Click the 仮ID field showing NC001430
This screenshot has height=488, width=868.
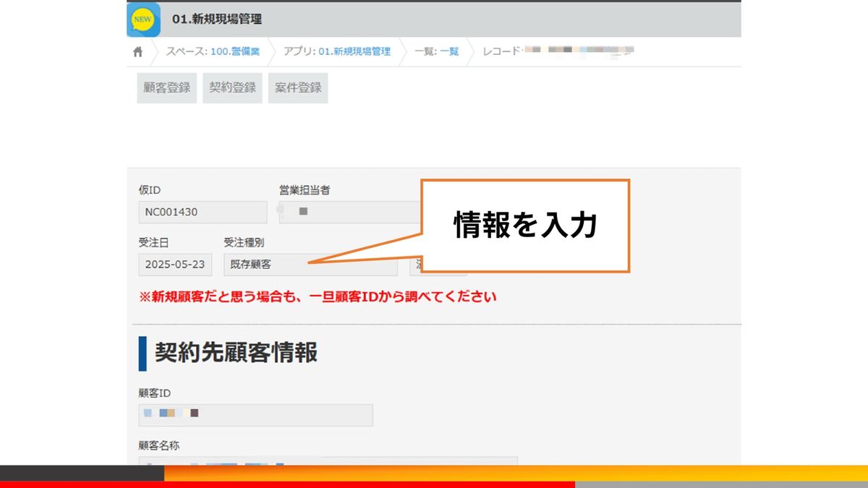pos(203,213)
